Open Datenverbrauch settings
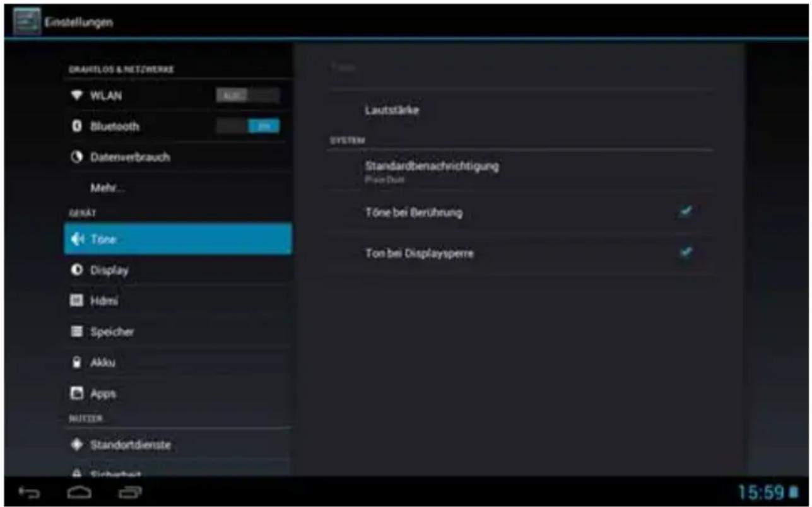Screen dimensions: 812x507 [x=178, y=157]
